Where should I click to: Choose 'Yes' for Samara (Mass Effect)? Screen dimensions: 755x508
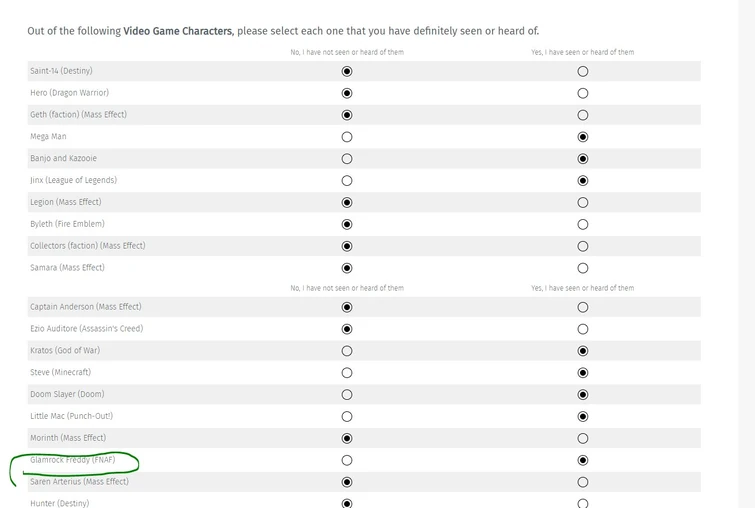point(583,268)
